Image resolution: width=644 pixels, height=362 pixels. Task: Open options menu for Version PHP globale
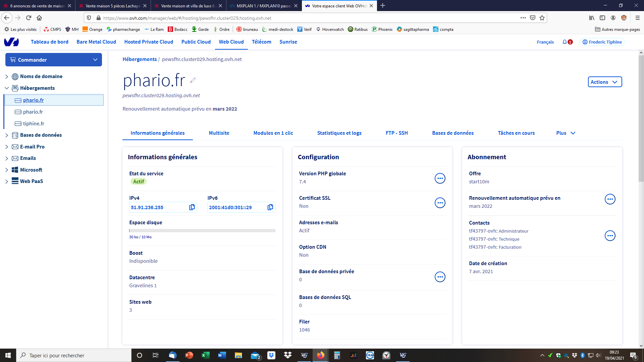(x=440, y=178)
